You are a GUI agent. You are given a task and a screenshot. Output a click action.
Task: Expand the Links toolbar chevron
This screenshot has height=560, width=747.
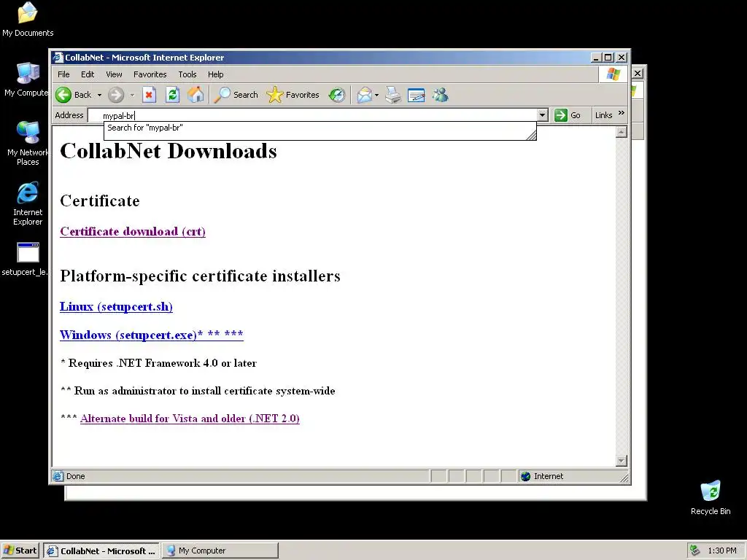(621, 113)
